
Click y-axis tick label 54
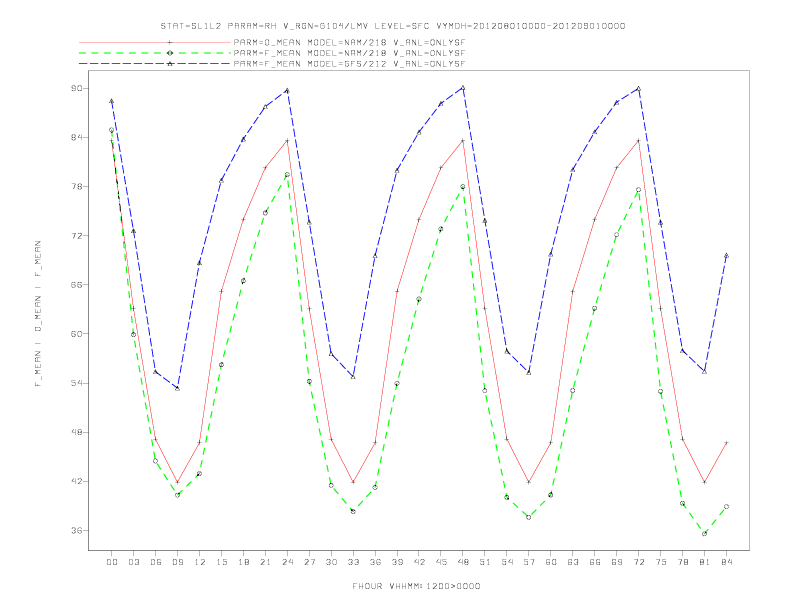[77, 383]
